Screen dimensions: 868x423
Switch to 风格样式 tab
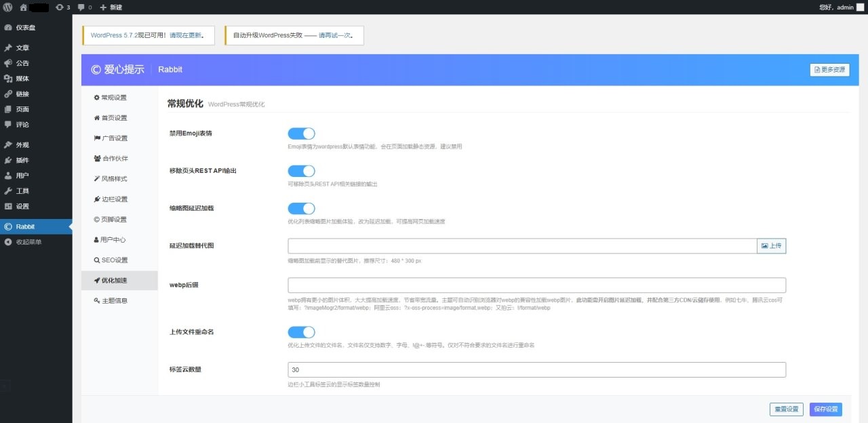(119, 179)
